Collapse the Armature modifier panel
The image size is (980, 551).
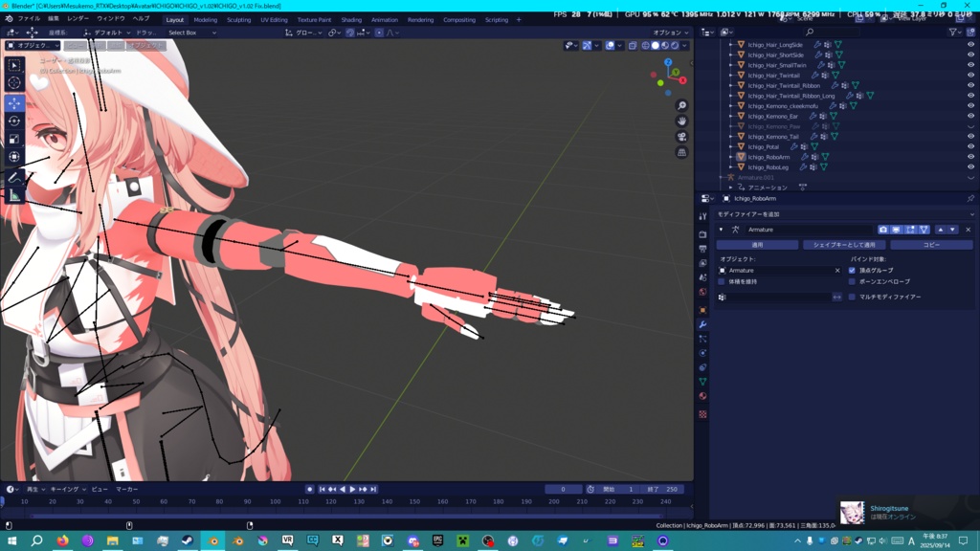[x=721, y=230]
